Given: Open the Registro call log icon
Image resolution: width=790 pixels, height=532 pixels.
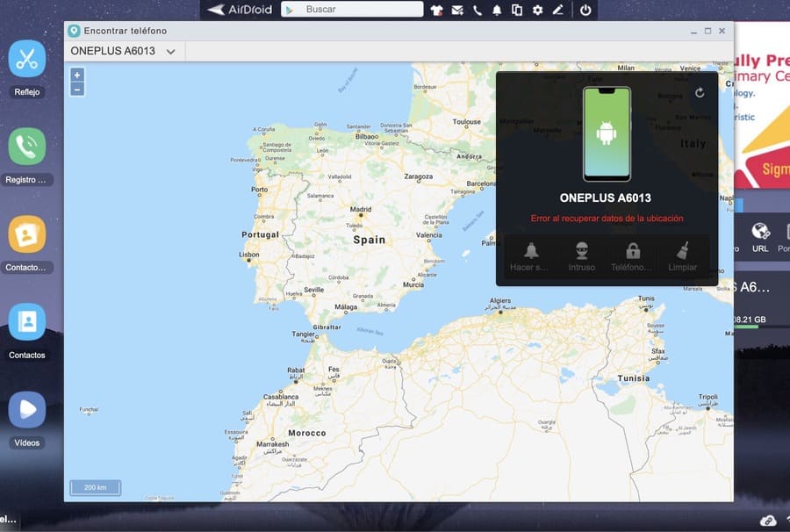Looking at the screenshot, I should tap(26, 147).
